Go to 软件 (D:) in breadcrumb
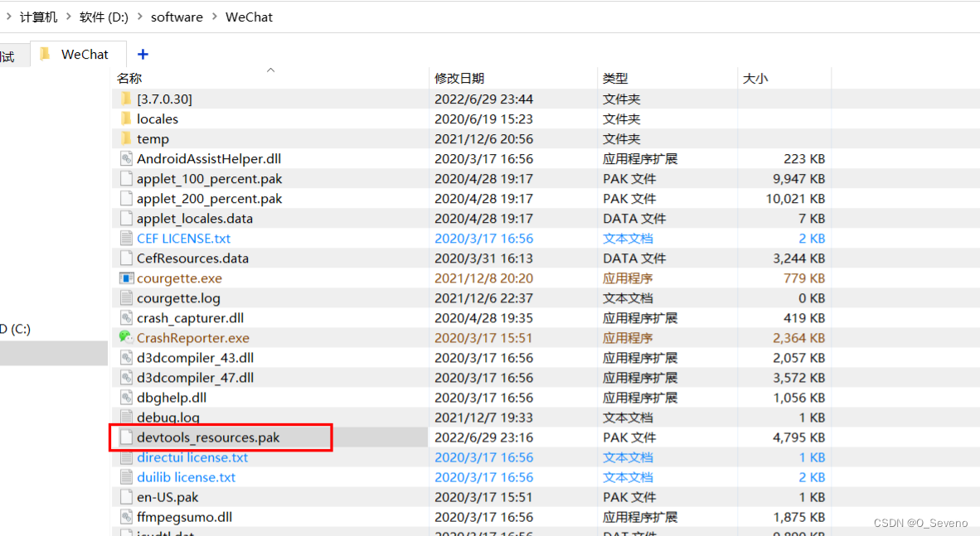This screenshot has width=980, height=536. click(x=104, y=17)
